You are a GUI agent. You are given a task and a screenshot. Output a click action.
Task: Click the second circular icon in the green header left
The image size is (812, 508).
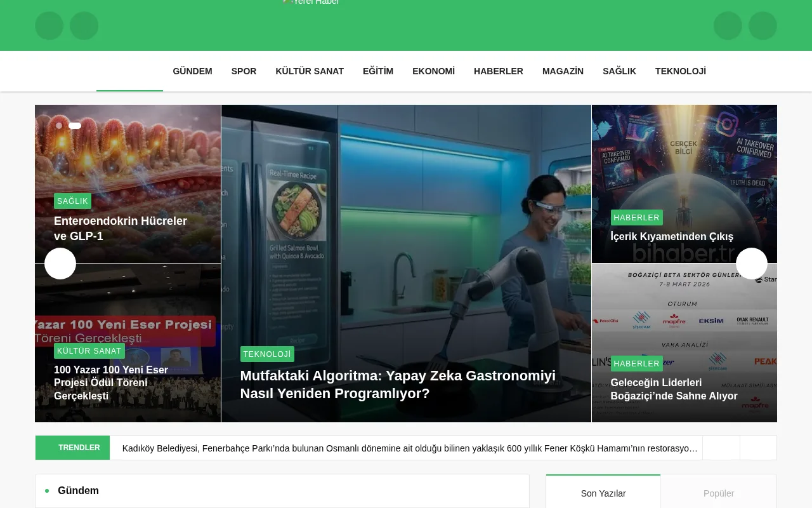click(84, 25)
